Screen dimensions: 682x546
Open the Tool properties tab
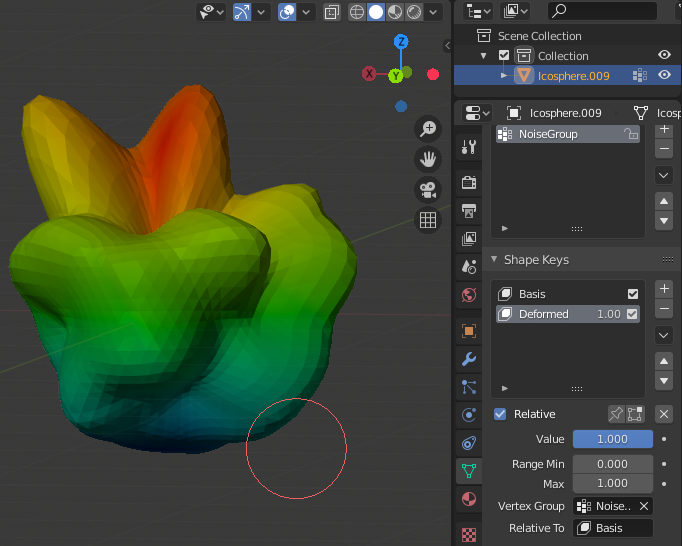[469, 147]
